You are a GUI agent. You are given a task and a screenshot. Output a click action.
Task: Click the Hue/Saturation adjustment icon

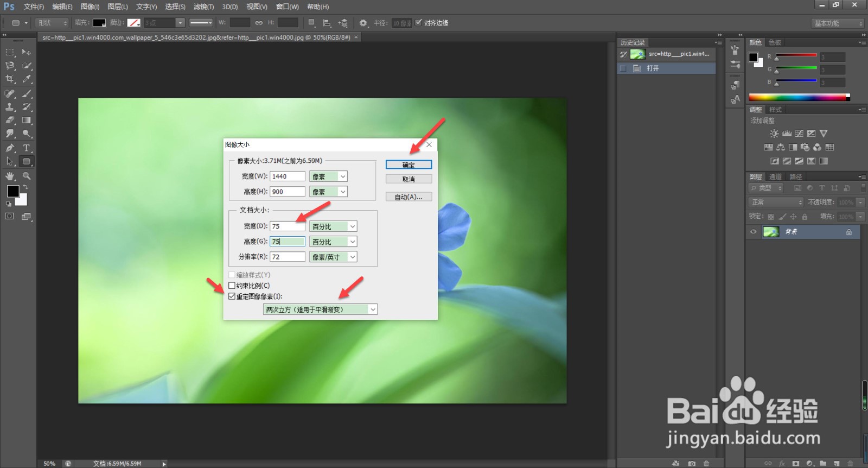[x=768, y=147]
